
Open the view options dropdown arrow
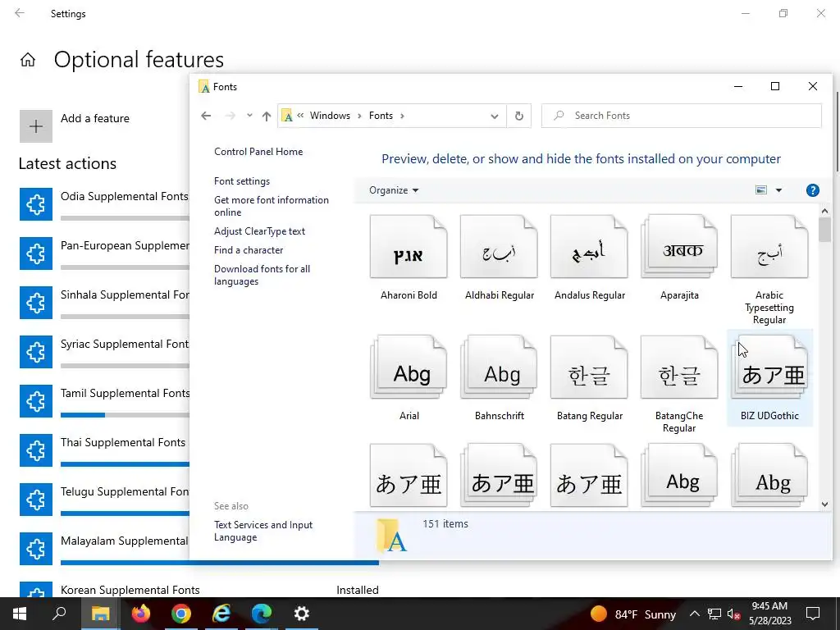point(779,190)
